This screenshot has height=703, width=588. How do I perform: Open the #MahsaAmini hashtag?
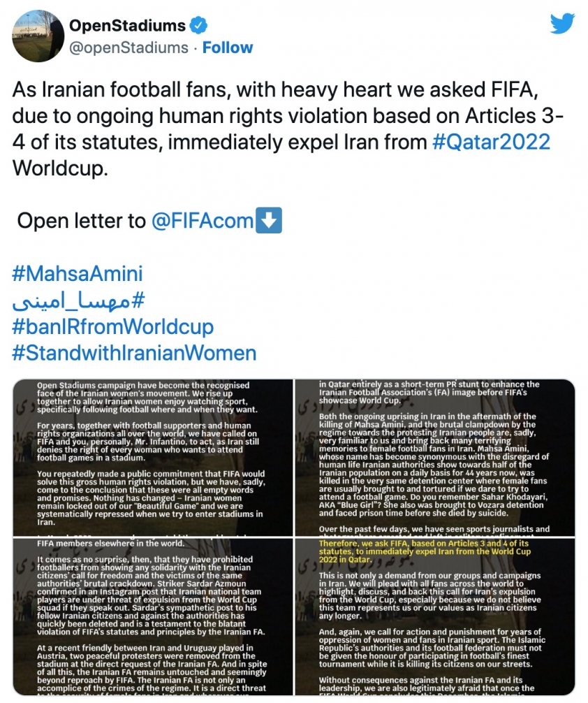(78, 273)
